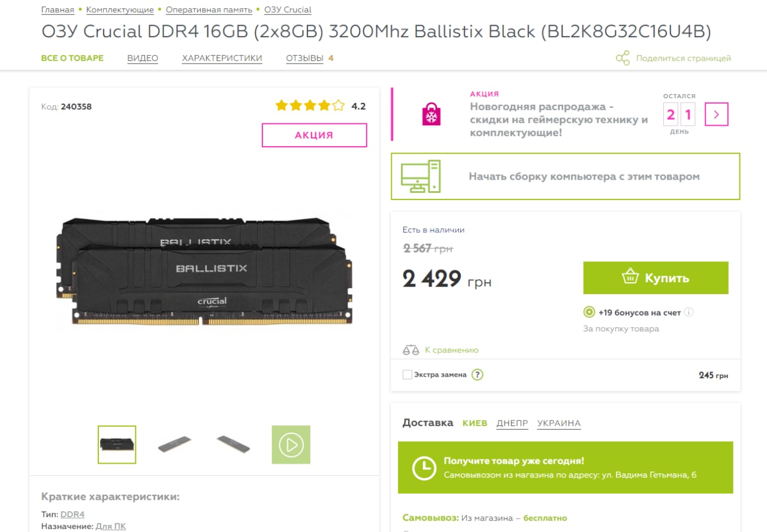Click the green Купить button
Screen dimensions: 767x532
pos(656,278)
